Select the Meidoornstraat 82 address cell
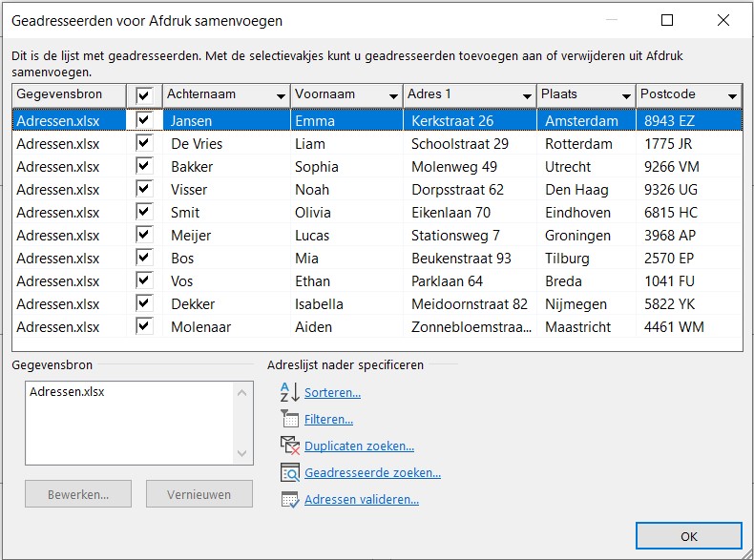 [470, 304]
